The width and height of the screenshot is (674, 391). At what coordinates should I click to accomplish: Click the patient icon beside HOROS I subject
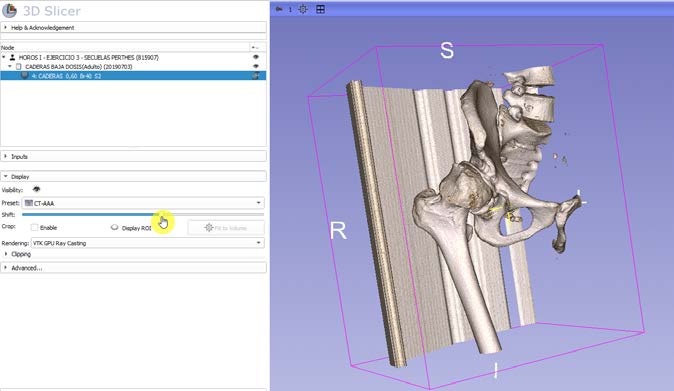tap(12, 57)
